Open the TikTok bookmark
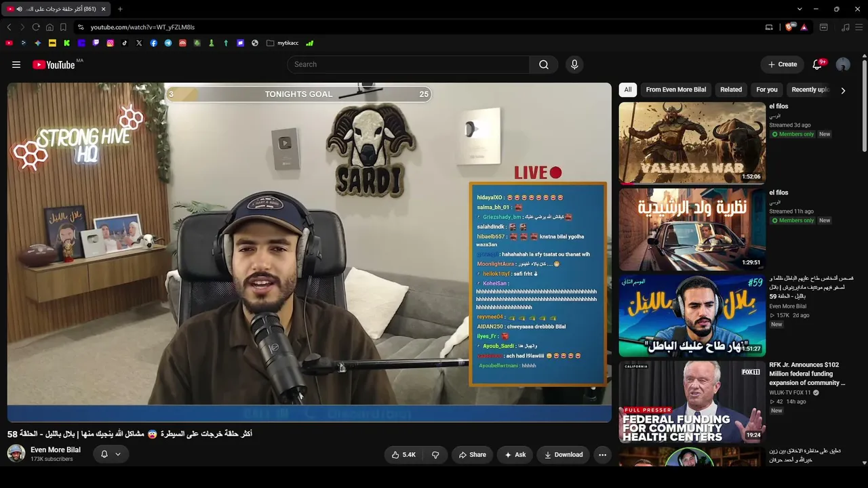The height and width of the screenshot is (488, 868). pyautogui.click(x=125, y=43)
